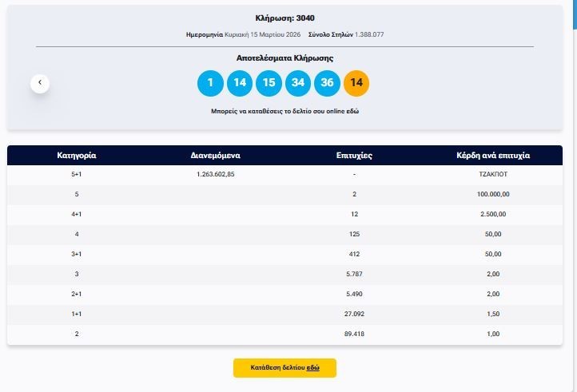Select the ball numbered 34
577x392 pixels.
(298, 83)
